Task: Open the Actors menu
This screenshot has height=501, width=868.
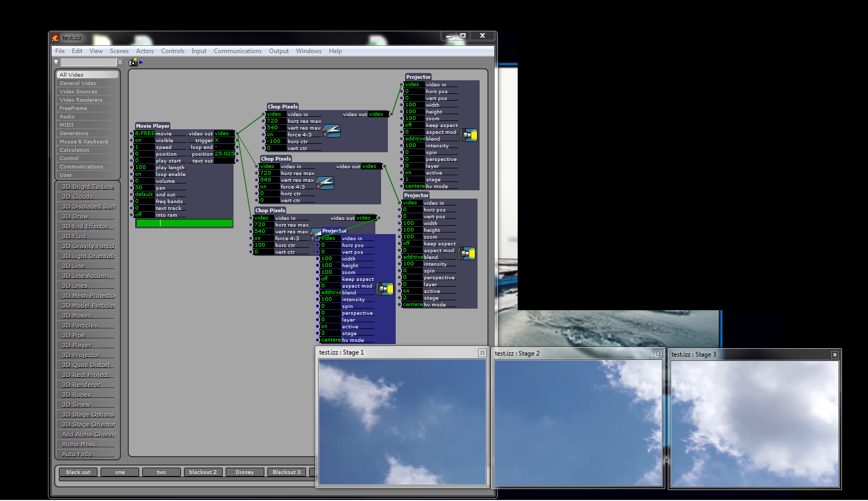Action: pyautogui.click(x=145, y=51)
